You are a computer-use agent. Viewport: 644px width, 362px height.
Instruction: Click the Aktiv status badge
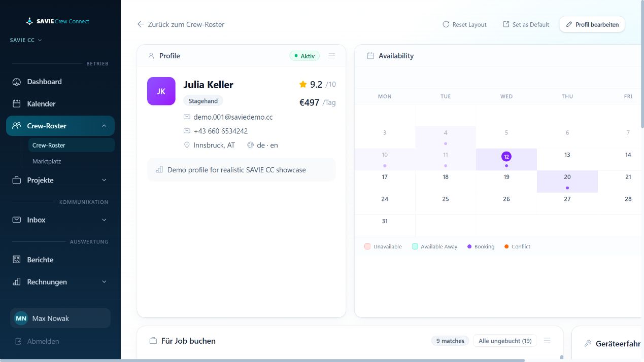click(x=304, y=56)
